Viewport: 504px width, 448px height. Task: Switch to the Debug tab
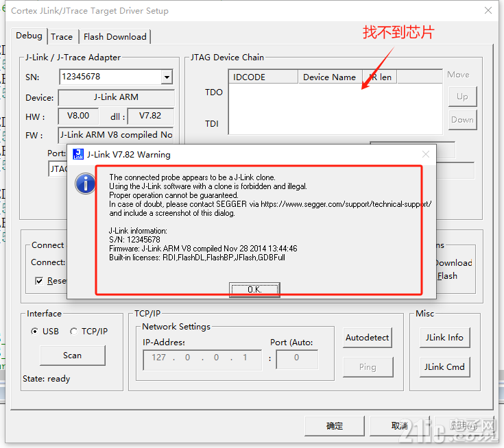[29, 36]
